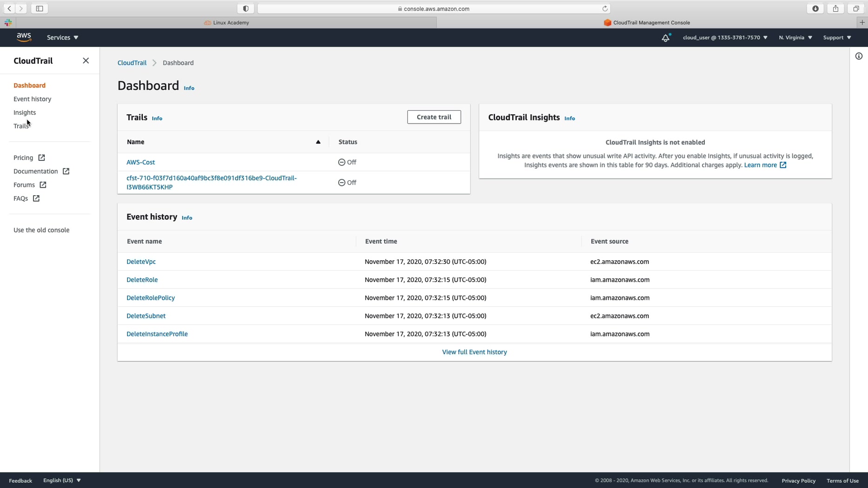Click the CloudTrail breadcrumb link
The width and height of the screenshot is (868, 488).
pos(132,63)
